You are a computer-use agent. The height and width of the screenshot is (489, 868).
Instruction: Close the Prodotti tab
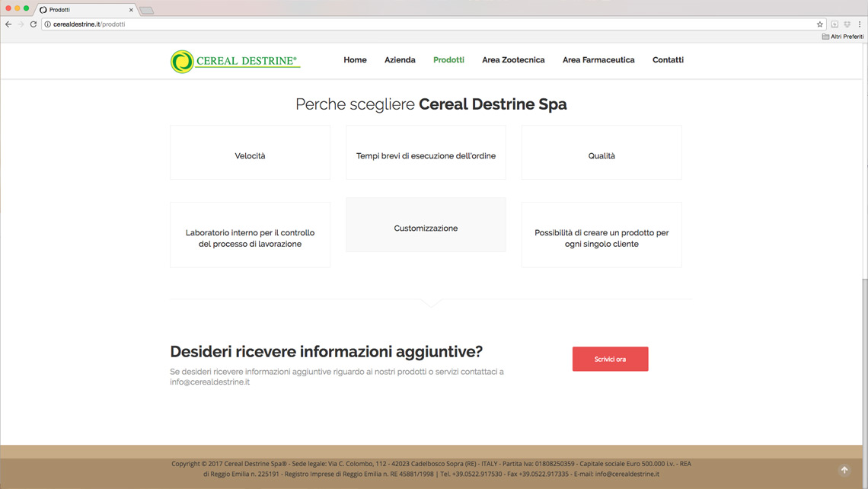(131, 10)
